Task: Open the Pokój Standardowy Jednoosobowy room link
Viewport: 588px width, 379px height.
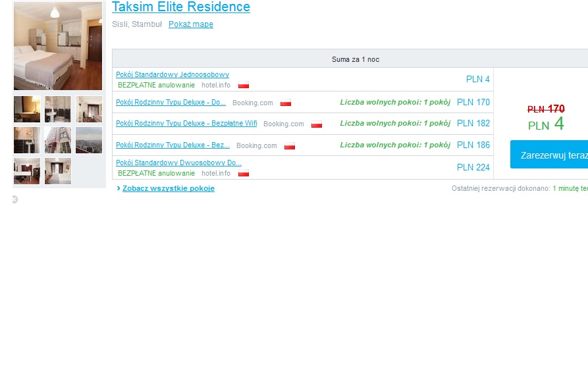Action: tap(173, 74)
